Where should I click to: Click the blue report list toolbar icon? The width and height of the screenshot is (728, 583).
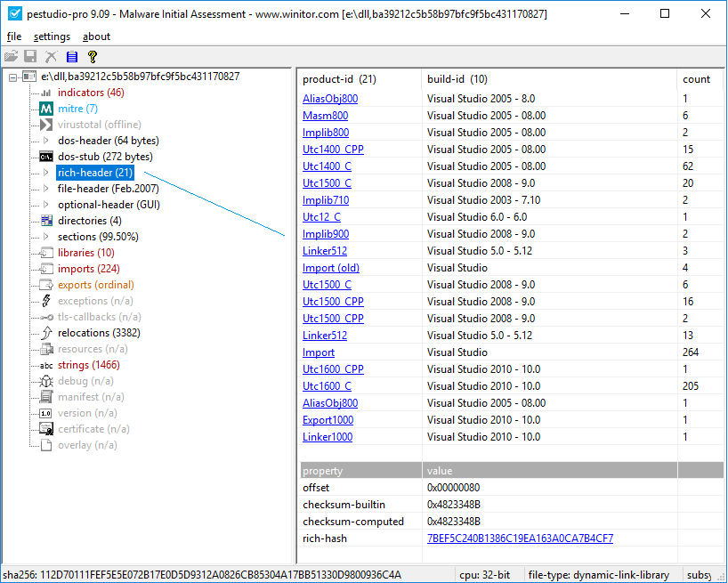pos(71,57)
